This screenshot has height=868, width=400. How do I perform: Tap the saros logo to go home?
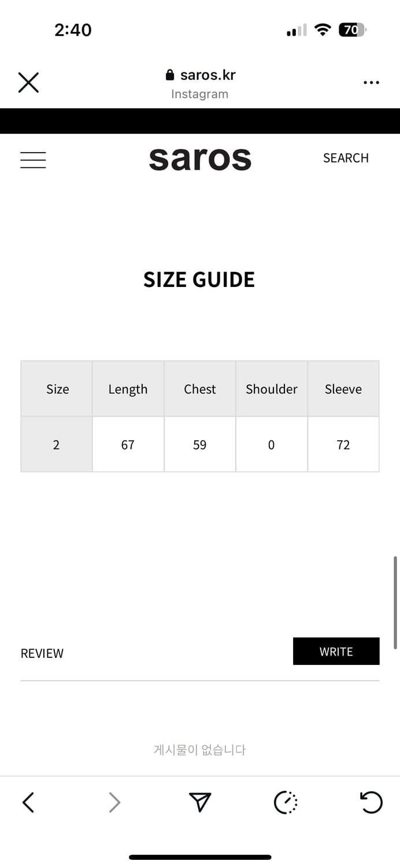200,159
